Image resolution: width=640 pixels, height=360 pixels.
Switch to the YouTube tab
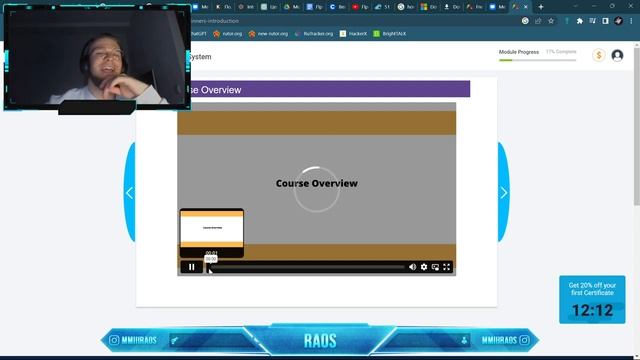(360, 7)
